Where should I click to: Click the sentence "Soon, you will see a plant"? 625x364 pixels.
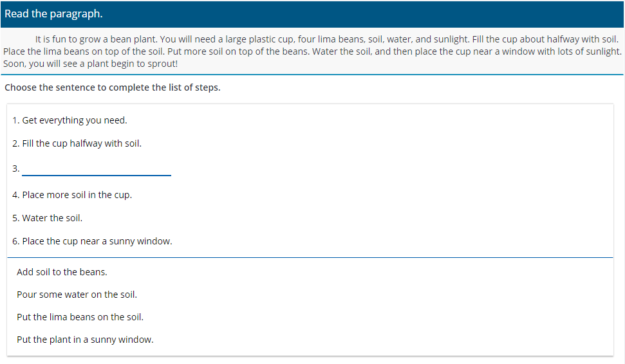point(90,64)
